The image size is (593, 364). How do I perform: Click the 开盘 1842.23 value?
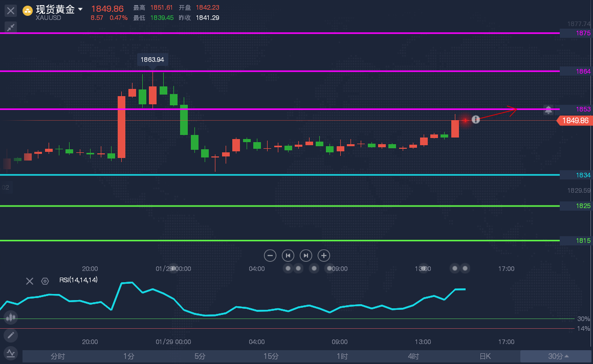207,8
